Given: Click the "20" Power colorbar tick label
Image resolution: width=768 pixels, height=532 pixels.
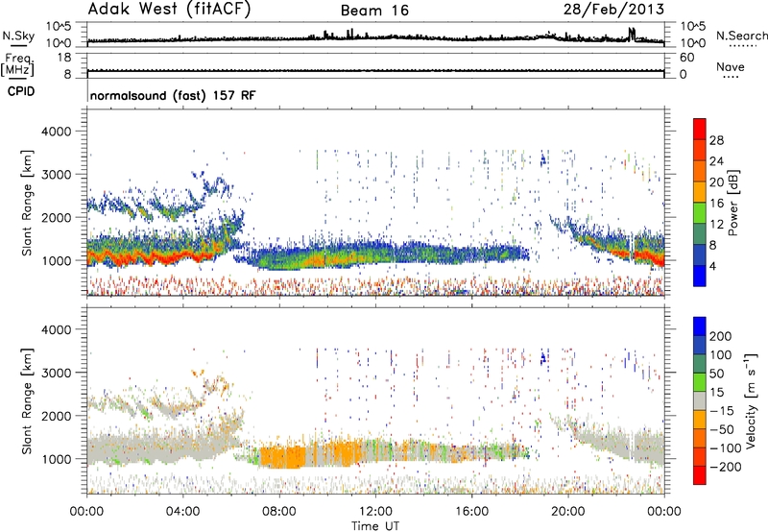Looking at the screenshot, I should click(x=716, y=182).
